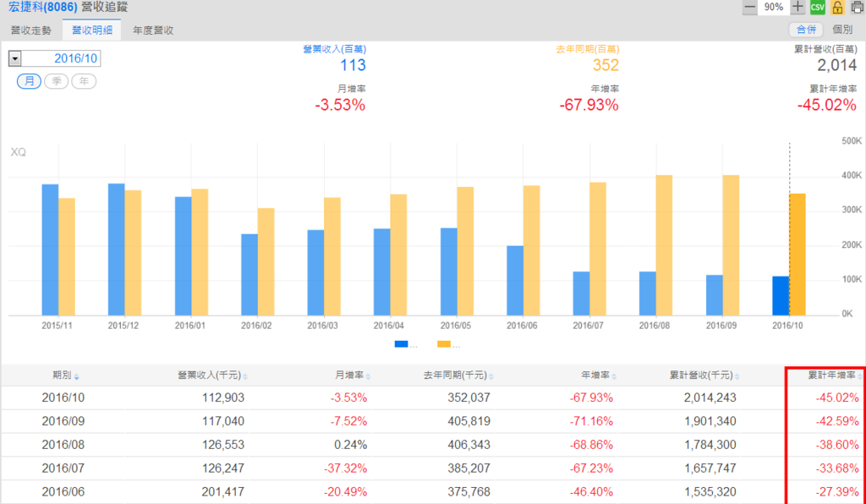Sort by 累計營收(千元) column arrow
866x504 pixels.
click(x=737, y=376)
